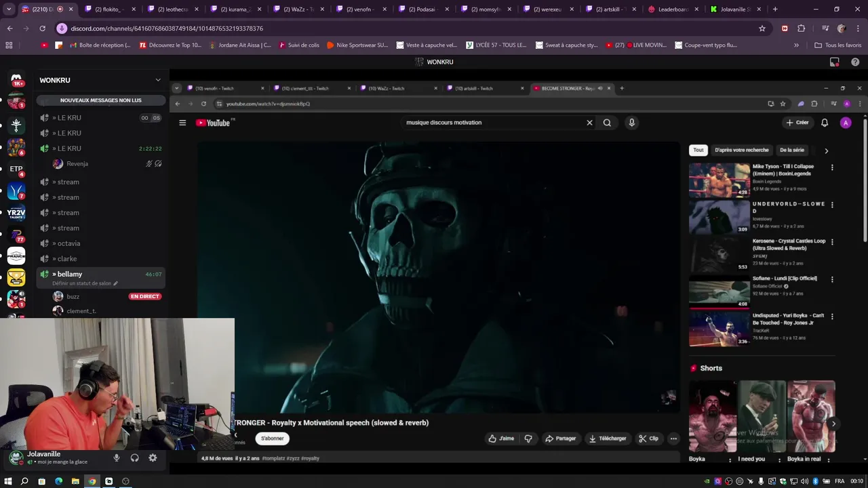Open Sofiane Lundi Clip Officiel video

click(x=719, y=291)
